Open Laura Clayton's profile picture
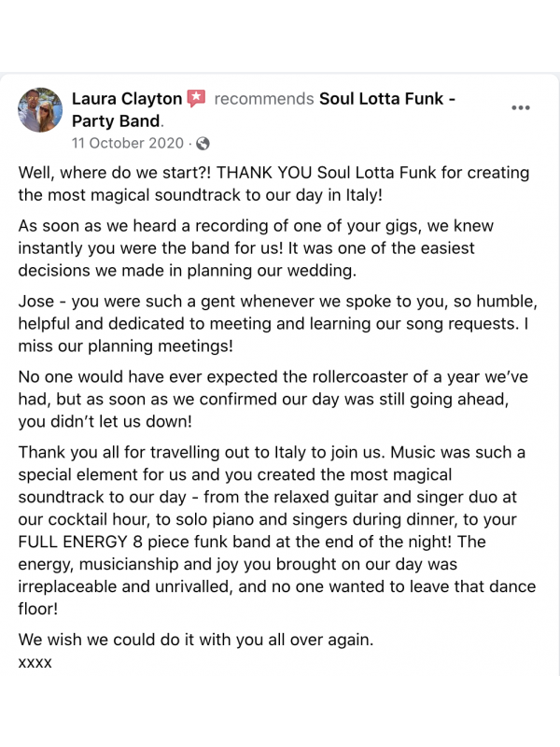 click(40, 110)
